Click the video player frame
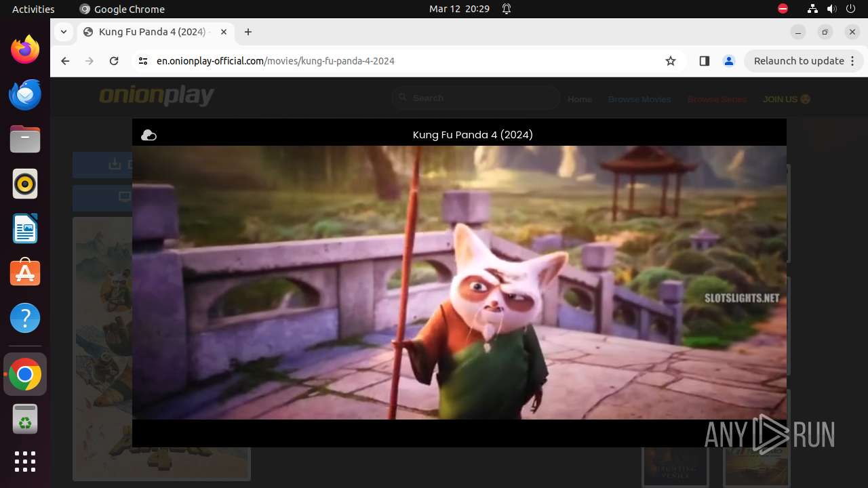This screenshot has height=488, width=868. coord(459,283)
